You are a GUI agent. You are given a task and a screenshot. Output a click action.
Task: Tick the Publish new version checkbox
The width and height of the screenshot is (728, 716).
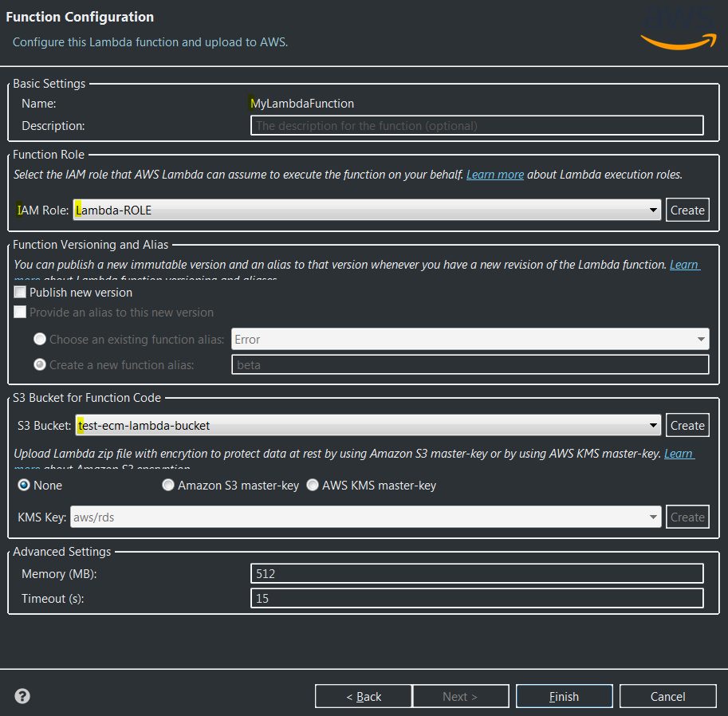20,292
